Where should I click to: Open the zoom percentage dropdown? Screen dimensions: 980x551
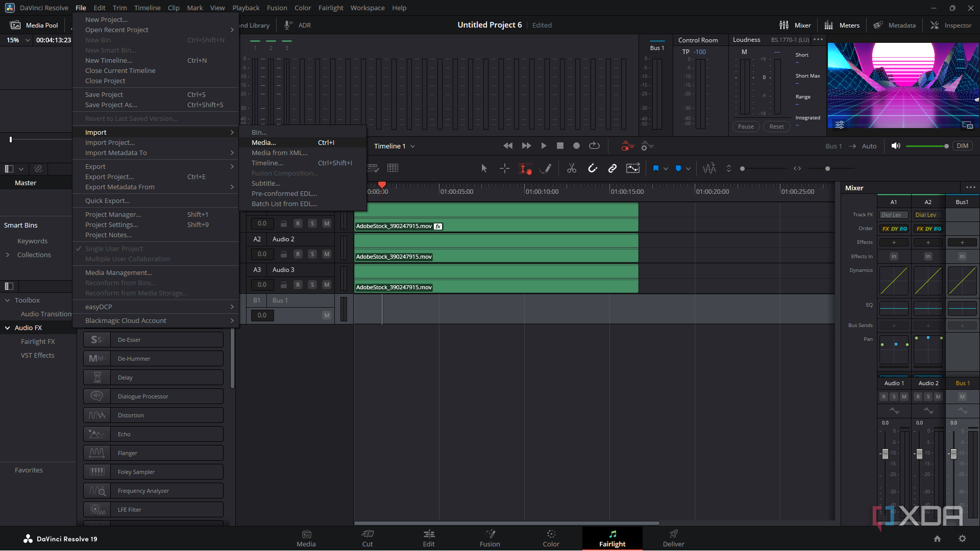tap(27, 40)
